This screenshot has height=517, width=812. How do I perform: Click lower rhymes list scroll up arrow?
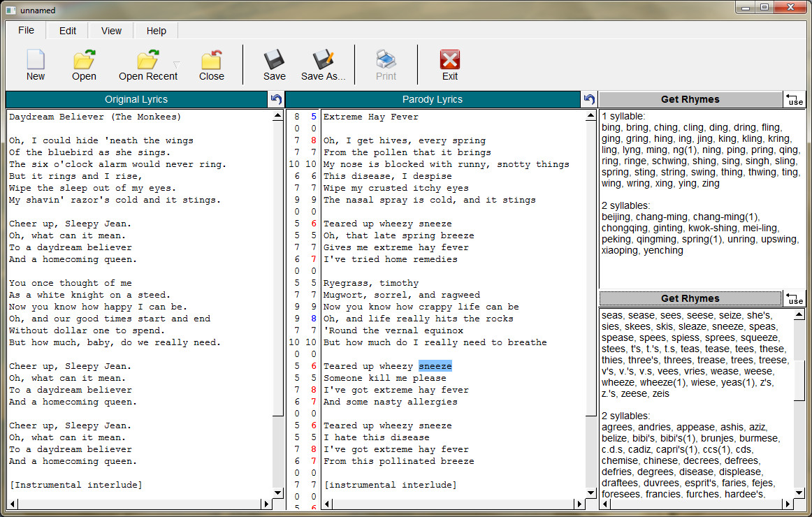(x=799, y=314)
